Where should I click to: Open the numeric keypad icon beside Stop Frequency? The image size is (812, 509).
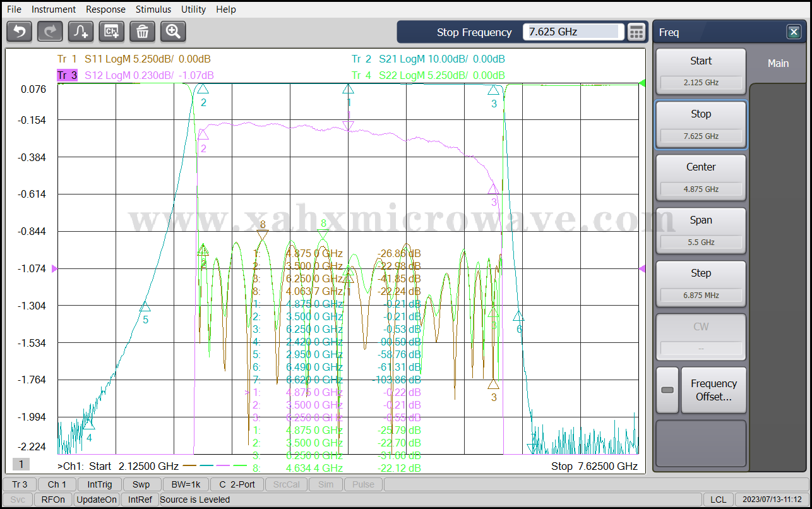click(636, 32)
